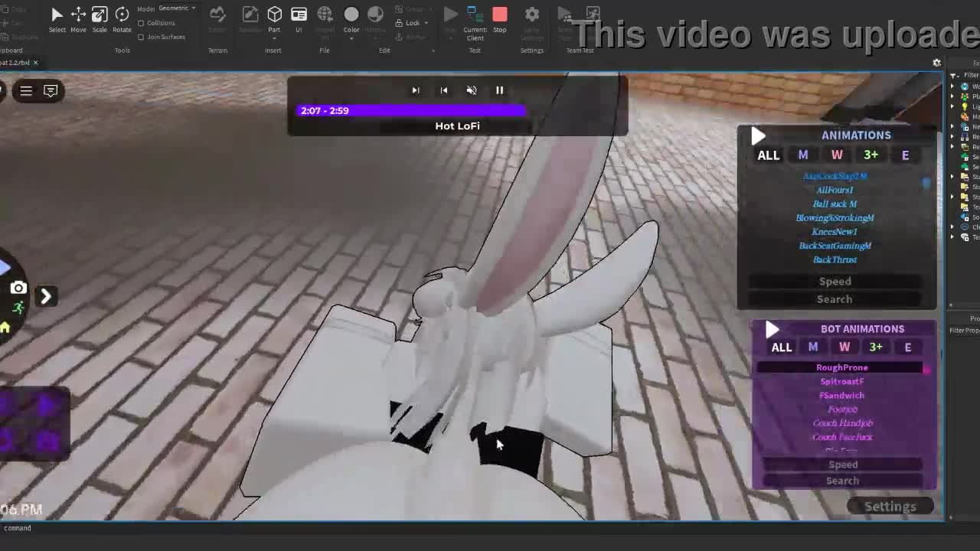The image size is (980, 551).
Task: Open Game Settings gear icon
Action: [532, 15]
